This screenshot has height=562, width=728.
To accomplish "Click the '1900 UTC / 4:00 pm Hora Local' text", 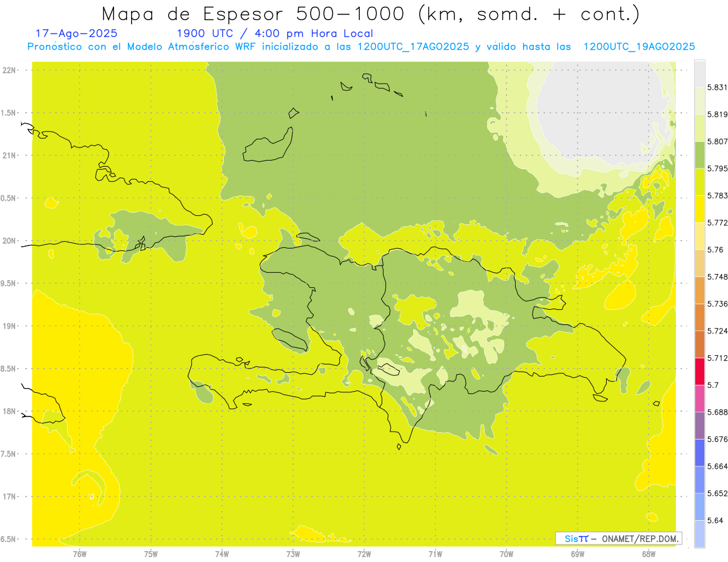I will pos(274,33).
